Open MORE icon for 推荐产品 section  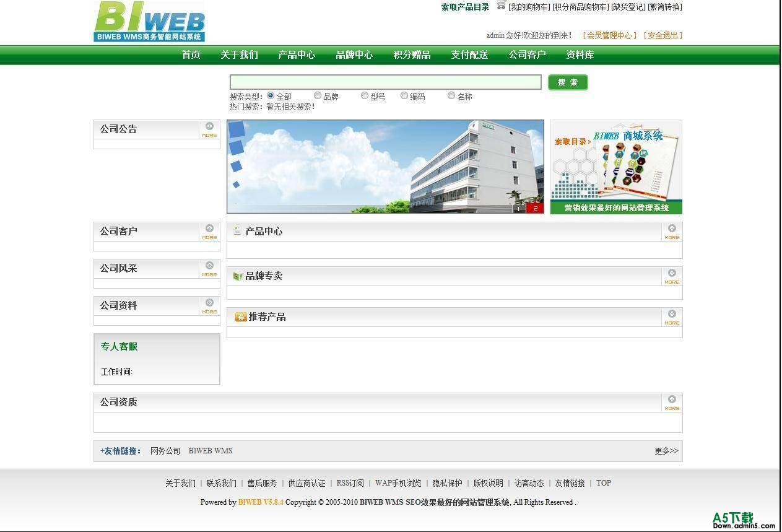pyautogui.click(x=672, y=317)
